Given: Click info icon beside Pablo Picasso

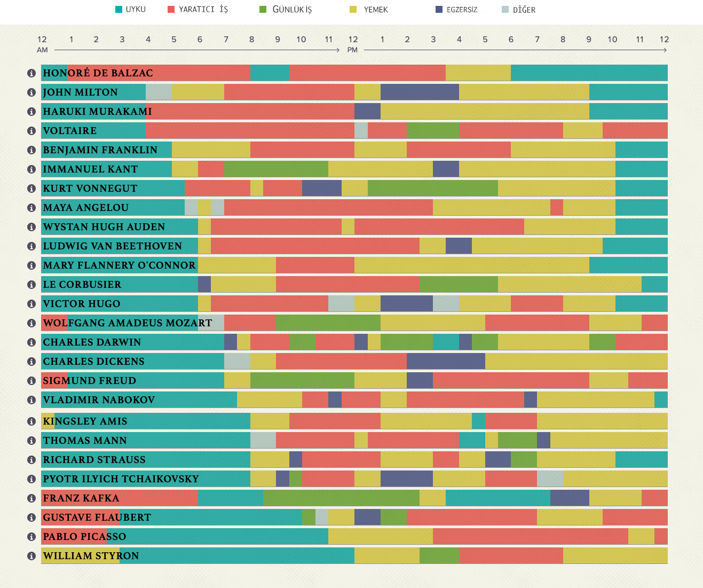Looking at the screenshot, I should tap(31, 537).
